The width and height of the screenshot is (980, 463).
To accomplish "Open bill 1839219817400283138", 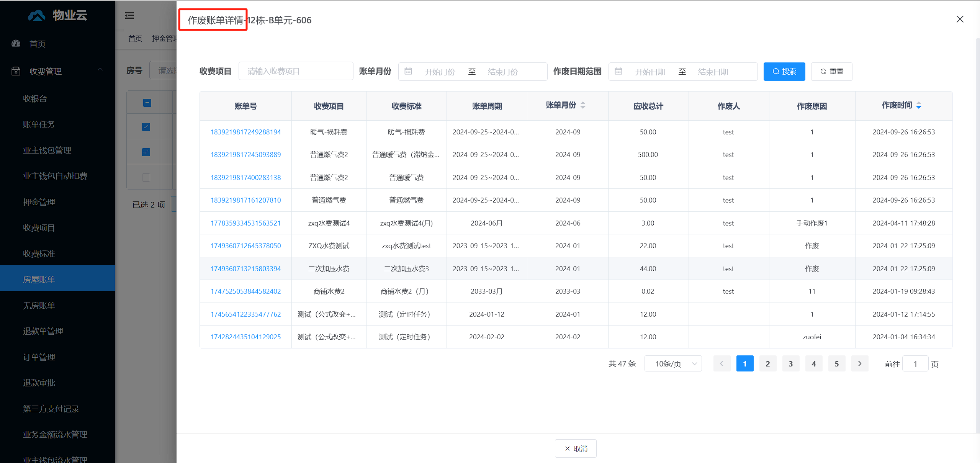I will (245, 177).
